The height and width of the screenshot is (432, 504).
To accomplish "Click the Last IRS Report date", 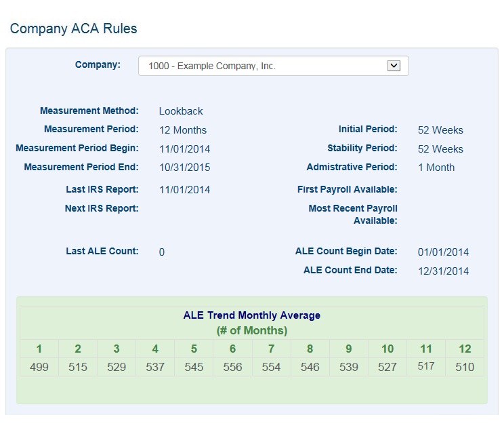I will pos(184,190).
